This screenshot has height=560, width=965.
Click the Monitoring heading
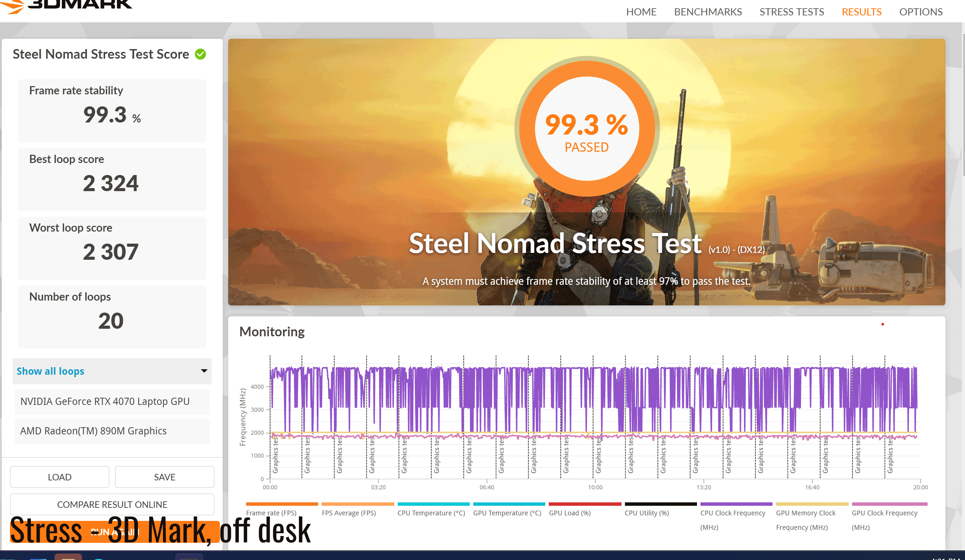272,331
